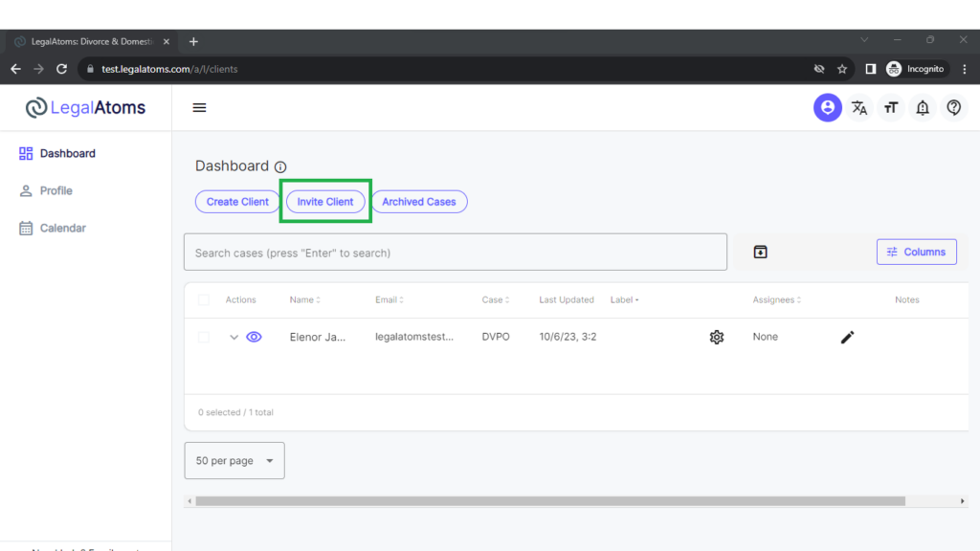The image size is (980, 551).
Task: Open the 50 per page dropdown
Action: tap(234, 460)
